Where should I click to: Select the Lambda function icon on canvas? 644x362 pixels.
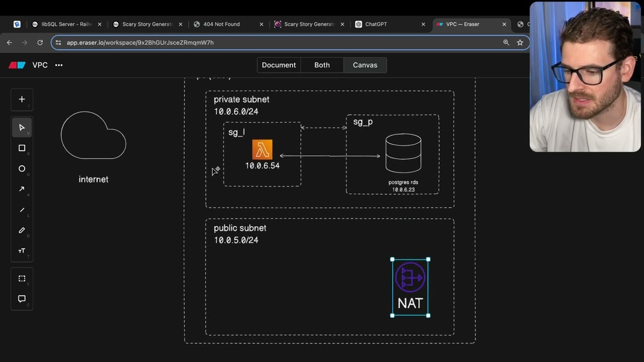click(262, 150)
